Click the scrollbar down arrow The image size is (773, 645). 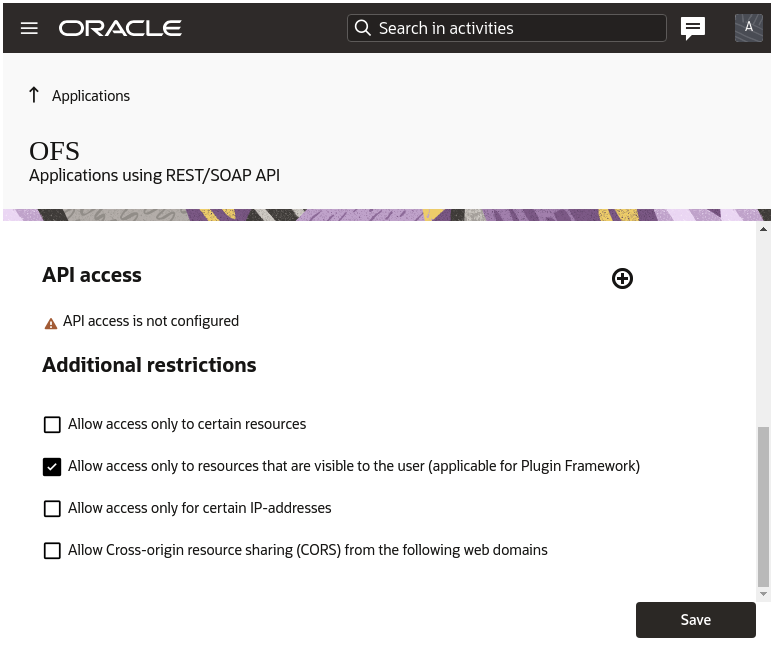[763, 594]
